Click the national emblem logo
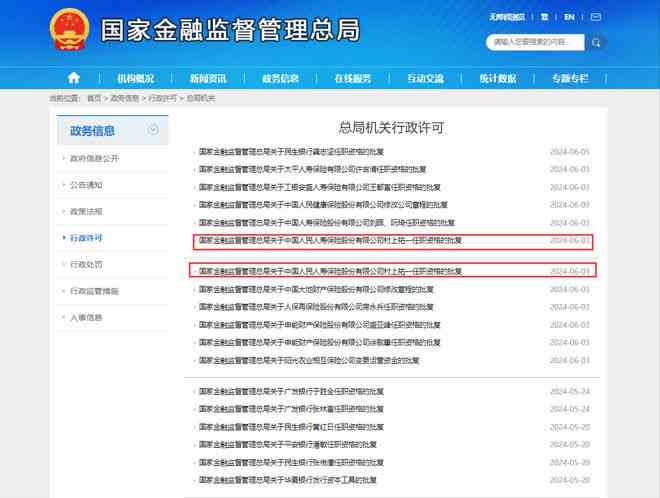The width and height of the screenshot is (660, 498). pyautogui.click(x=69, y=29)
